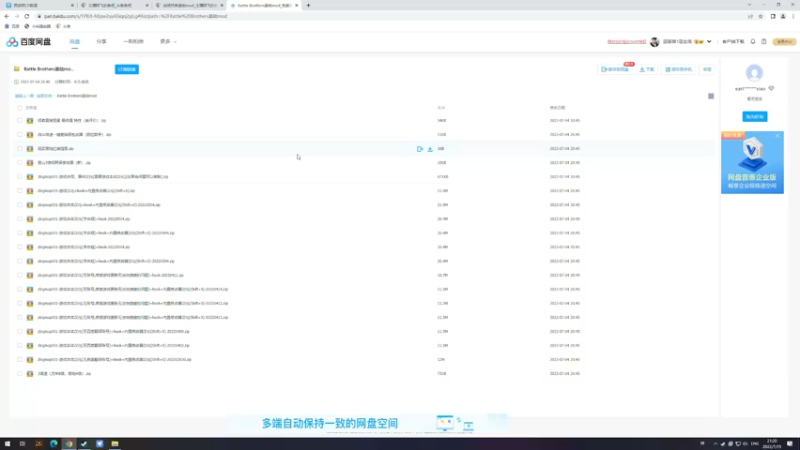Click the zip file icon on 671KB row

pyautogui.click(x=30, y=177)
